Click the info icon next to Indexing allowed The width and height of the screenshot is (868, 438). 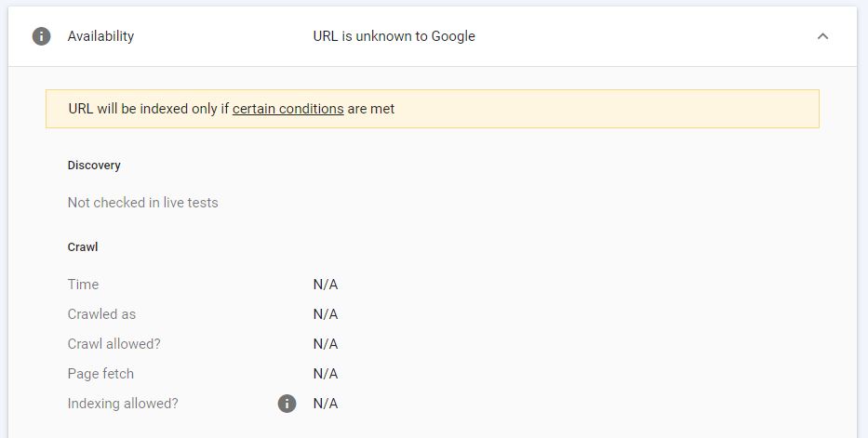tap(287, 404)
